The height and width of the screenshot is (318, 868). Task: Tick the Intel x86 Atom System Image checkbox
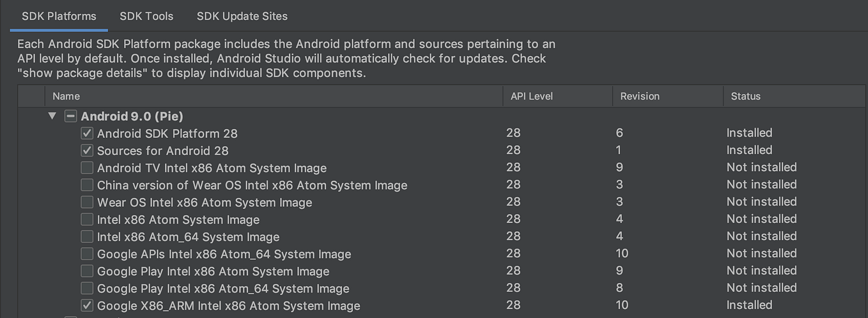87,220
